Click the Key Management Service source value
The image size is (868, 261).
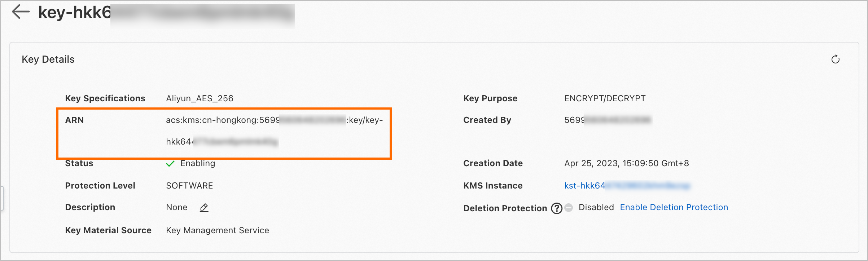pos(217,230)
